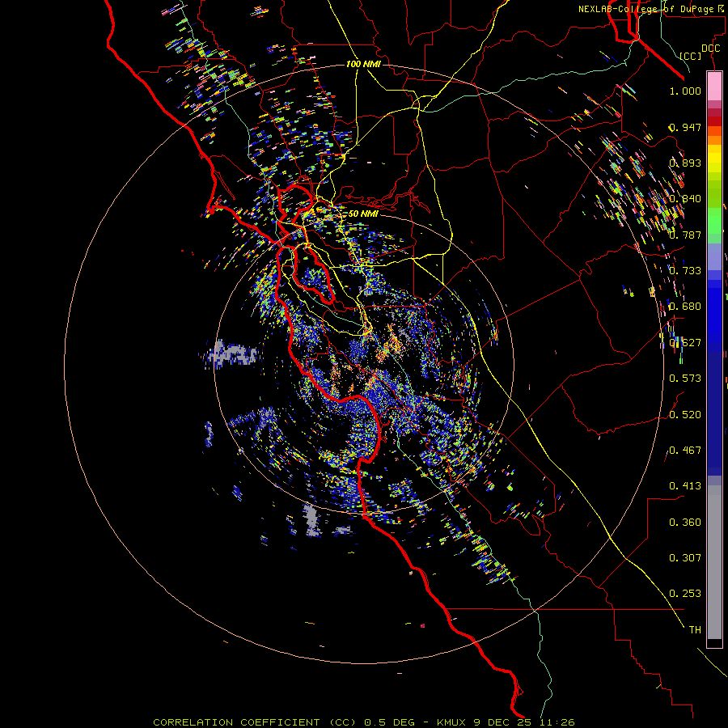Click the 0.360 color scale label
Viewport: 728px width, 728px height.
685,523
